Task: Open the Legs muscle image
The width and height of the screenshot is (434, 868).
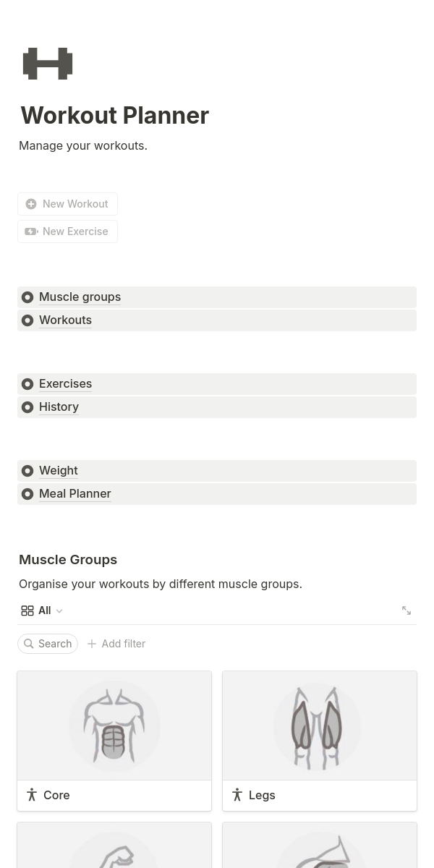Action: point(320,726)
